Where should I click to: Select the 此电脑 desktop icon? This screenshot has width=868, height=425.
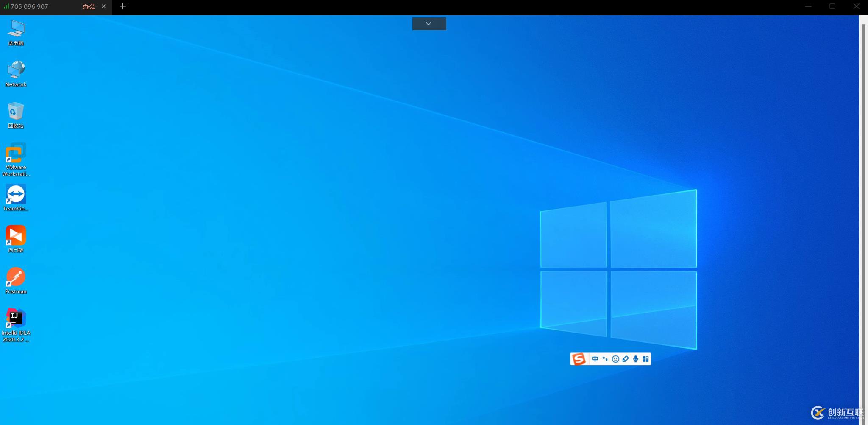point(16,33)
